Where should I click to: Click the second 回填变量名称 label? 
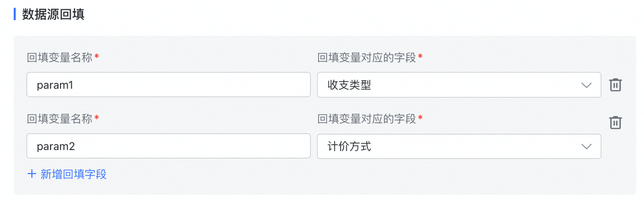point(59,119)
